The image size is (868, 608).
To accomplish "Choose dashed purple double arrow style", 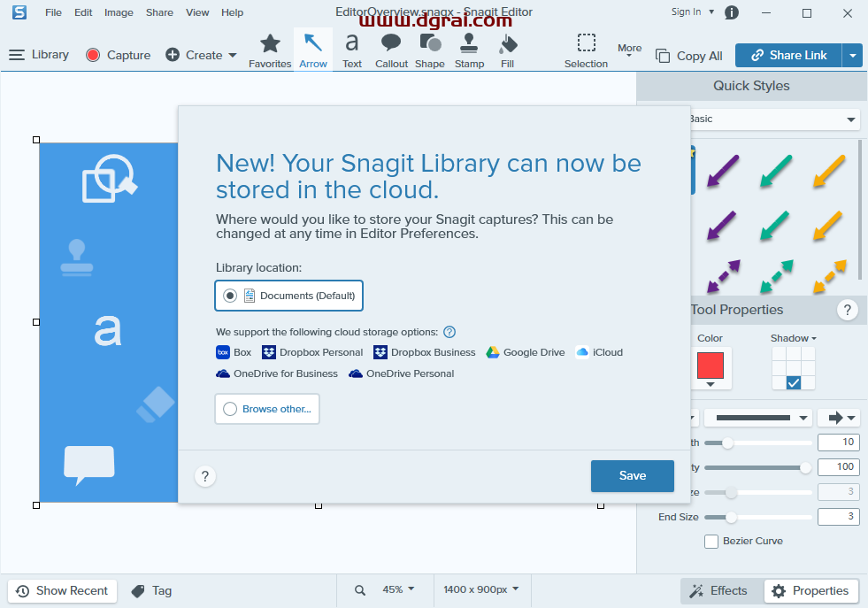I will (724, 276).
